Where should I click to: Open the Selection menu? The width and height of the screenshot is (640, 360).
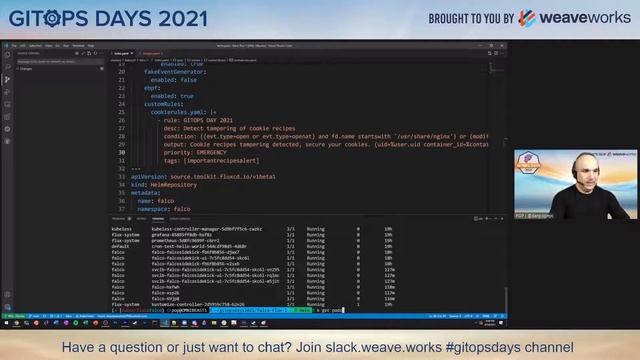35,46
